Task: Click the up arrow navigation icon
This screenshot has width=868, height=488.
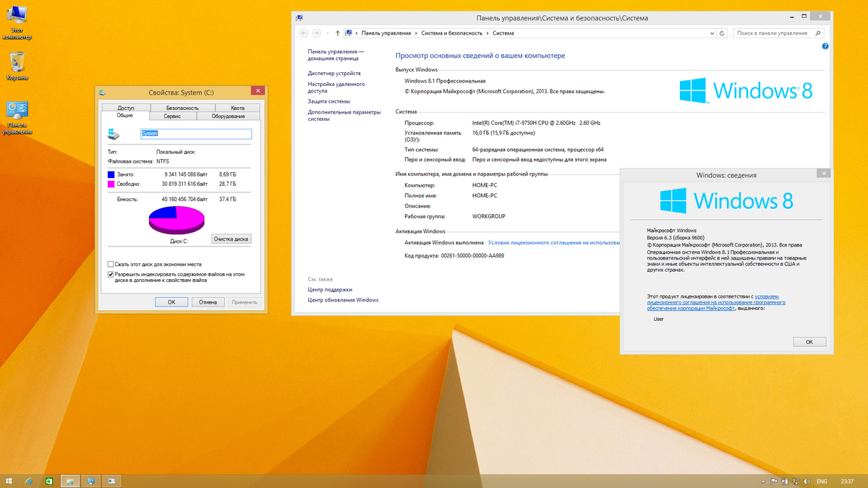Action: pyautogui.click(x=338, y=33)
